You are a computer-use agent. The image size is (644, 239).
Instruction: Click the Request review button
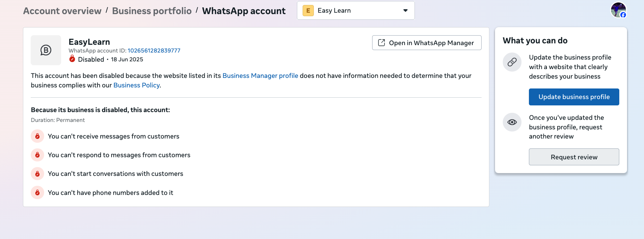[x=574, y=157]
